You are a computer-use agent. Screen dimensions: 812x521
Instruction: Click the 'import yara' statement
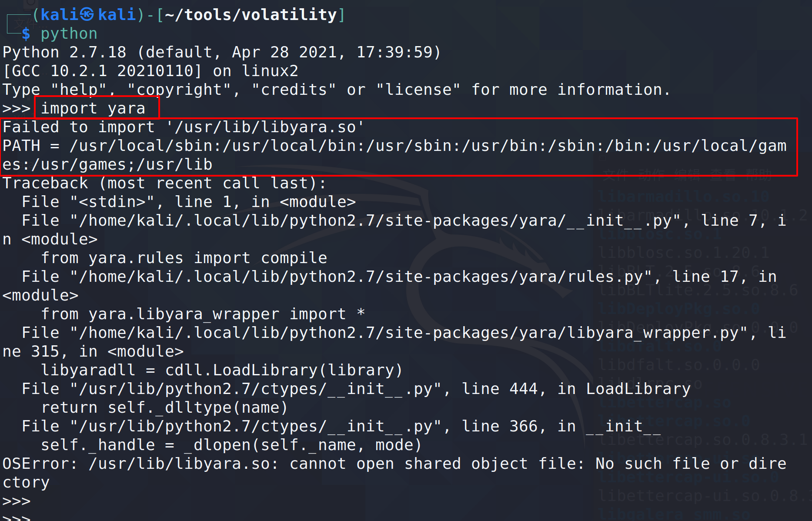coord(93,108)
